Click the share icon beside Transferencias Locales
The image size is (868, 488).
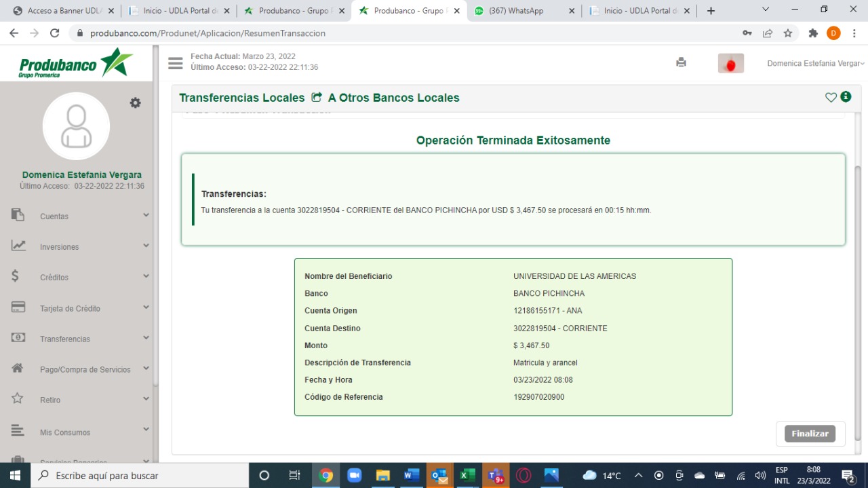pyautogui.click(x=317, y=98)
